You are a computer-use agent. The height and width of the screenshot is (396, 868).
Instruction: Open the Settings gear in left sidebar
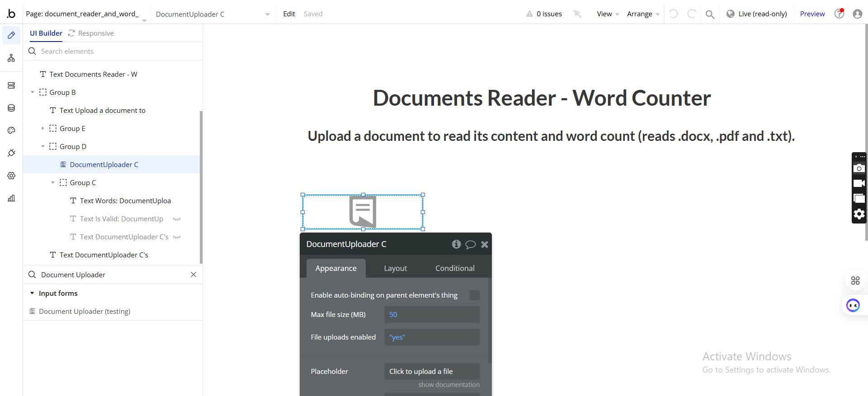[11, 176]
